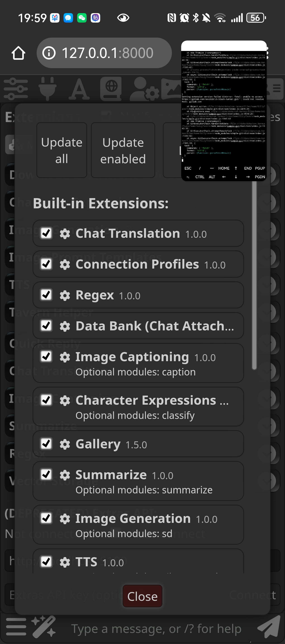
Task: Close the extensions dialog
Action: pos(142,596)
